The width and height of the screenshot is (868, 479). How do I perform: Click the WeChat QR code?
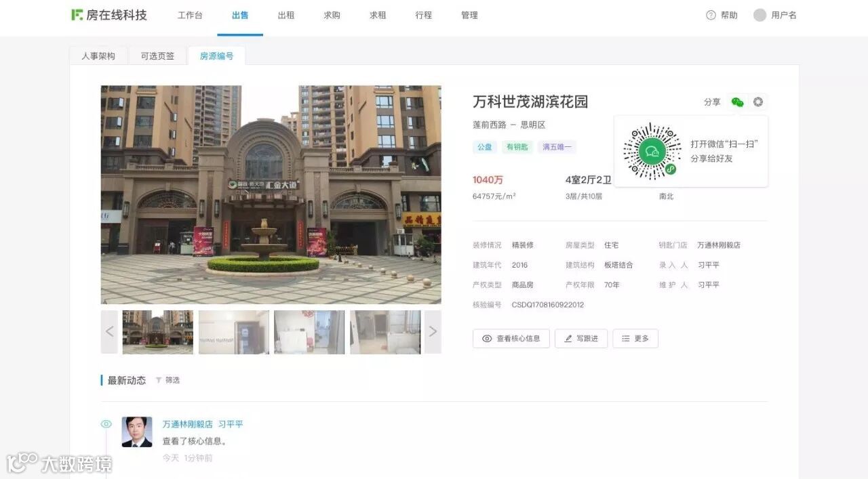click(x=652, y=152)
